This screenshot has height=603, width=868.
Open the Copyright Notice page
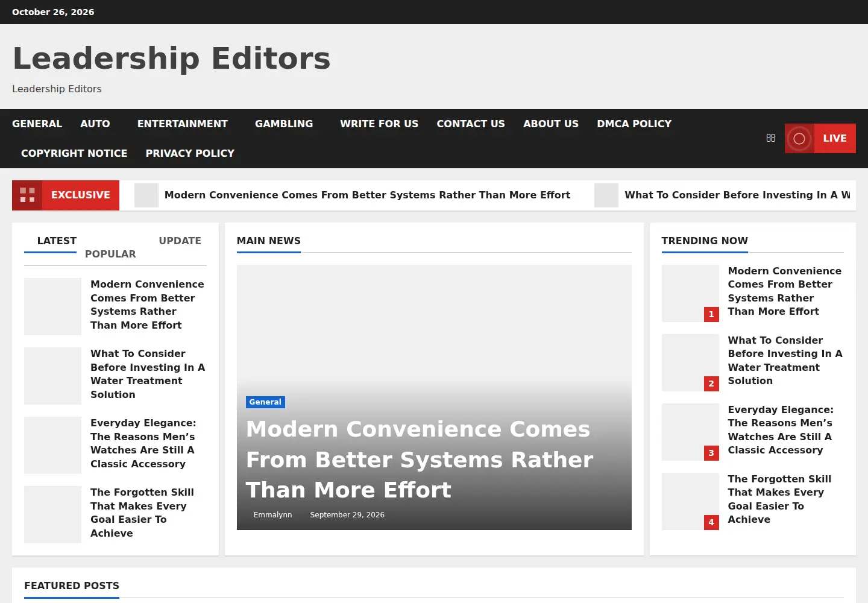point(74,153)
